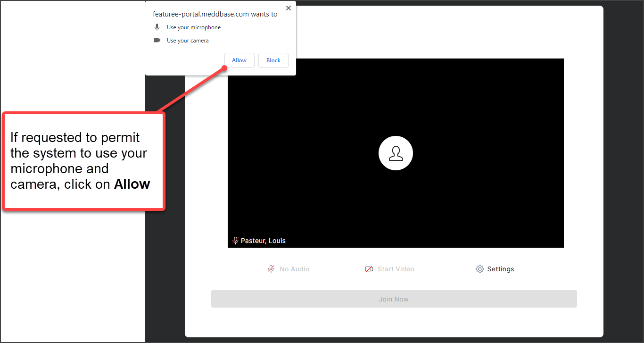Click the crossed-out camera Start Video icon
This screenshot has width=644, height=343.
point(369,269)
